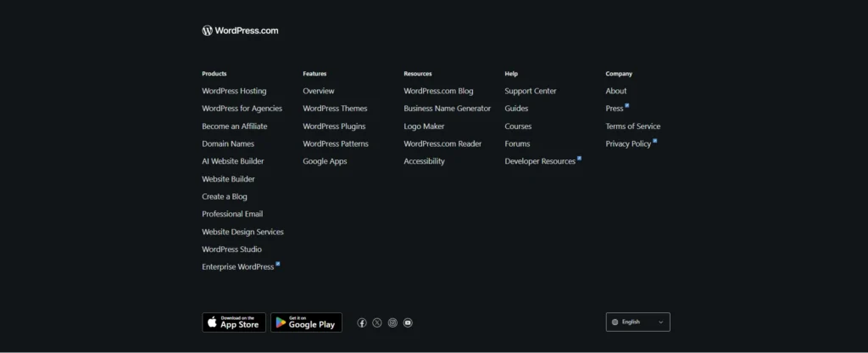Open the YouTube social icon
868x353 pixels.
[408, 322]
